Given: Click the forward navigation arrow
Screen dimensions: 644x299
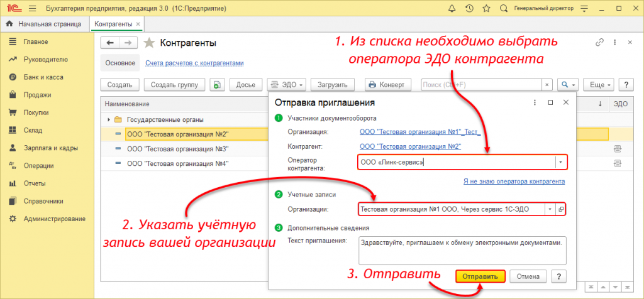Looking at the screenshot, I should pos(128,43).
